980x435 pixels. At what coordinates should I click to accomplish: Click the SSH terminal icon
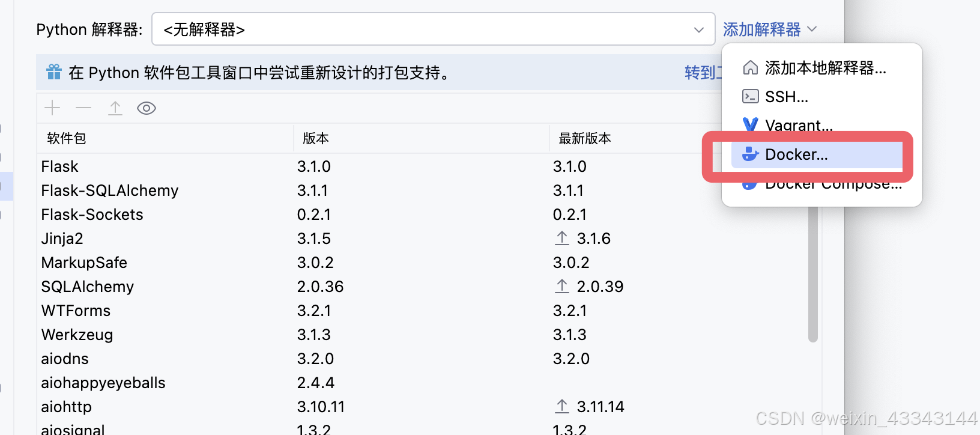tap(751, 96)
